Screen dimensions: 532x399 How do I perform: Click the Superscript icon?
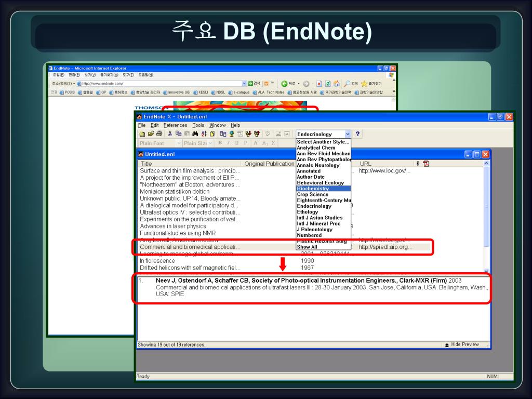[256, 143]
